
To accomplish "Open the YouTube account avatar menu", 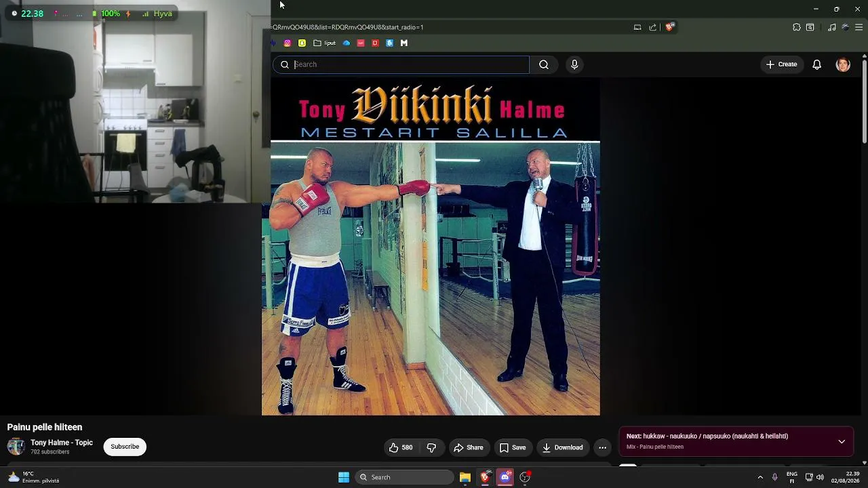I will coord(843,64).
